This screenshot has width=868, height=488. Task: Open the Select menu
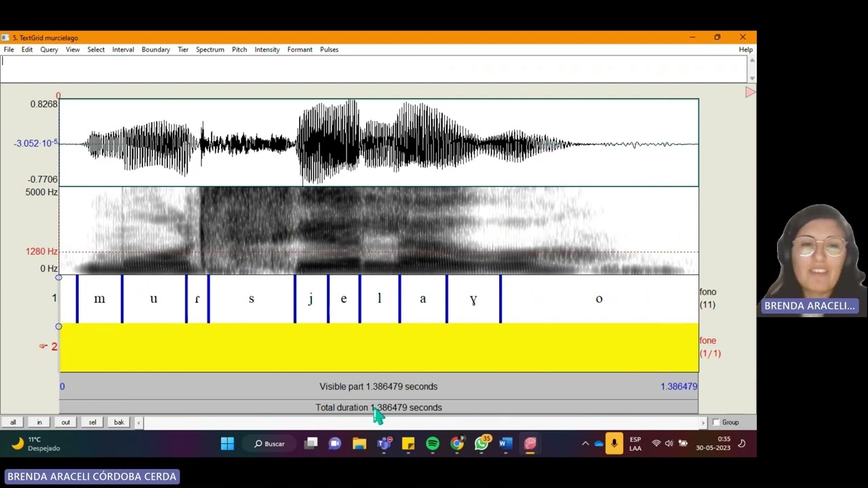click(96, 49)
